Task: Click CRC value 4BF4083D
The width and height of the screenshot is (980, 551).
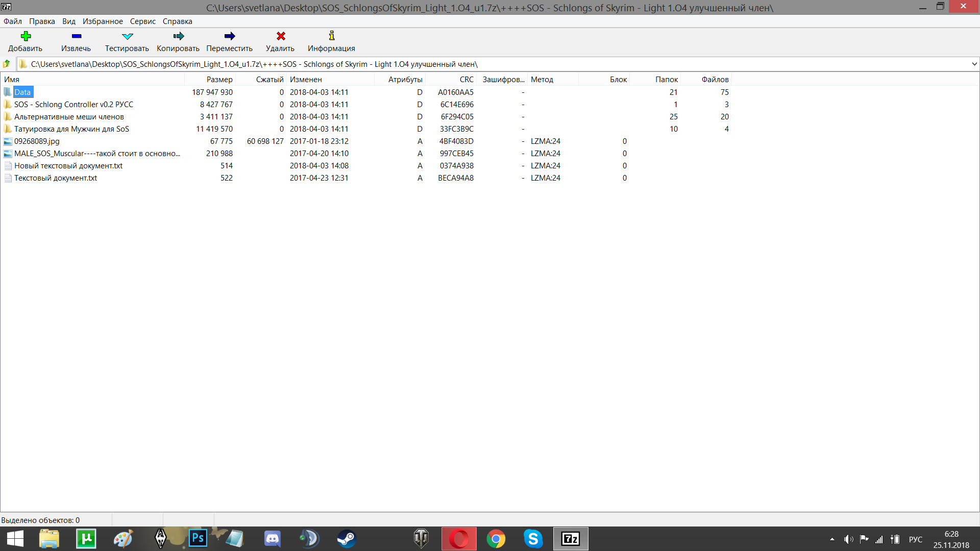Action: 456,141
